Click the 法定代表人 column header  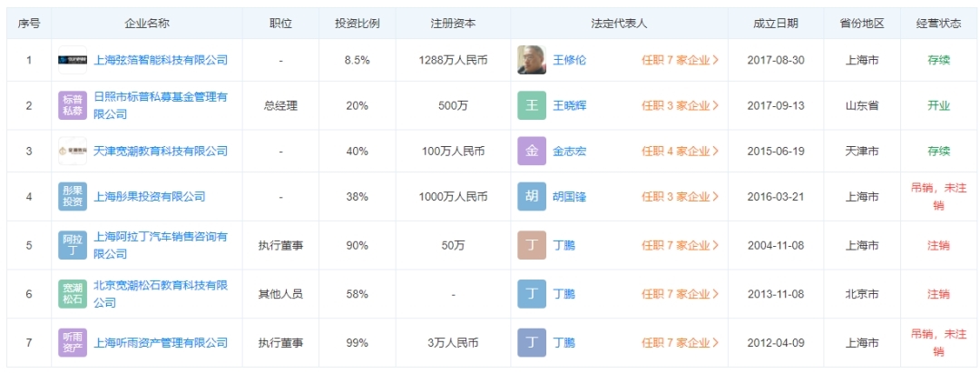click(619, 23)
